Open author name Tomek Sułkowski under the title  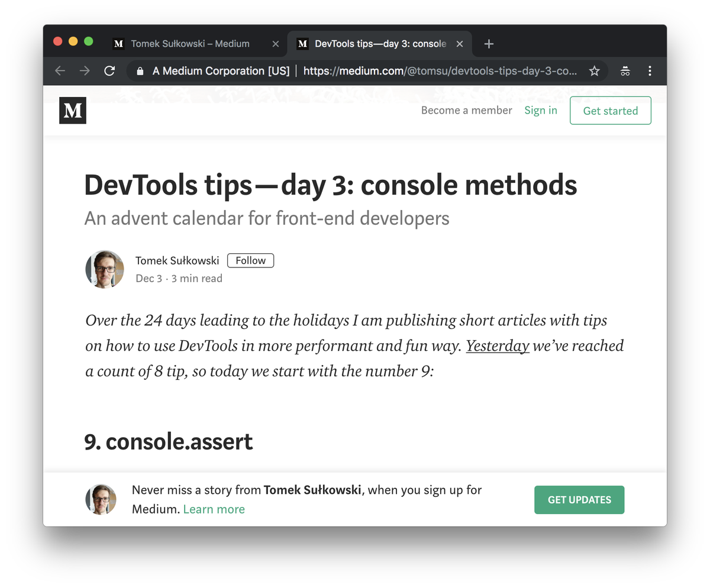177,260
